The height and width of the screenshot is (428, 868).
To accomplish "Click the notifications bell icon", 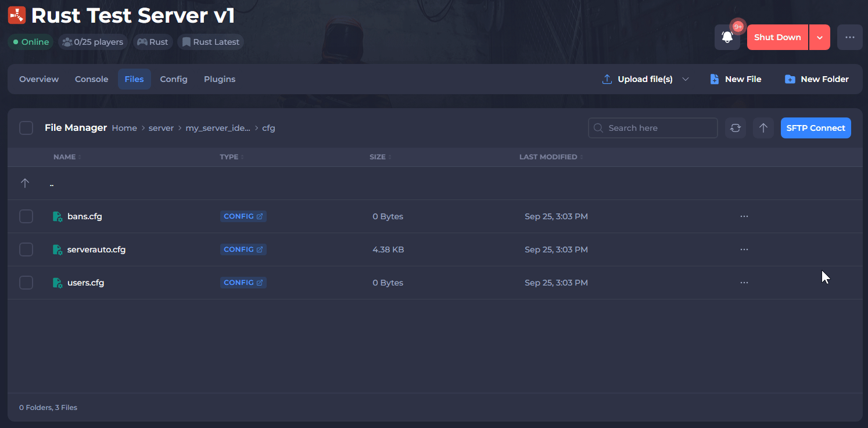I will pos(727,37).
